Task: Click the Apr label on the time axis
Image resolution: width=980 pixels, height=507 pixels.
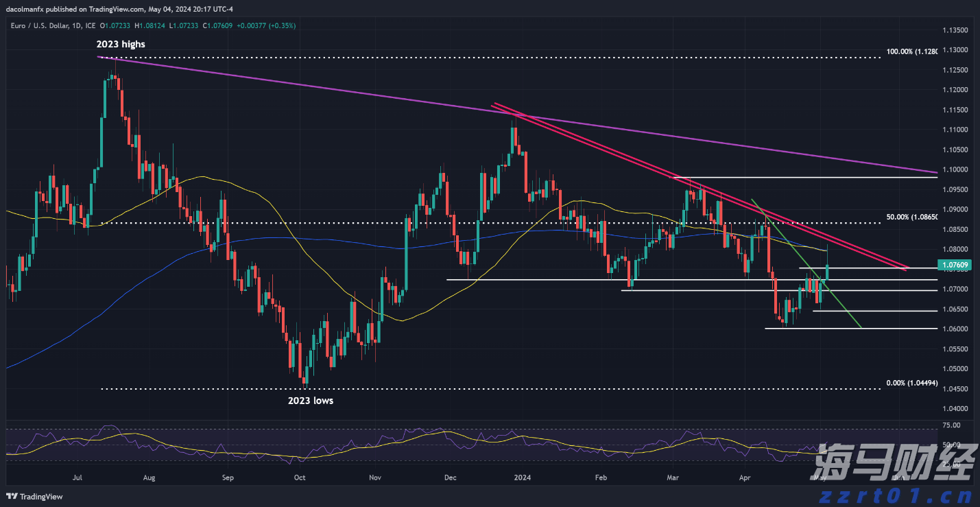Action: click(745, 477)
